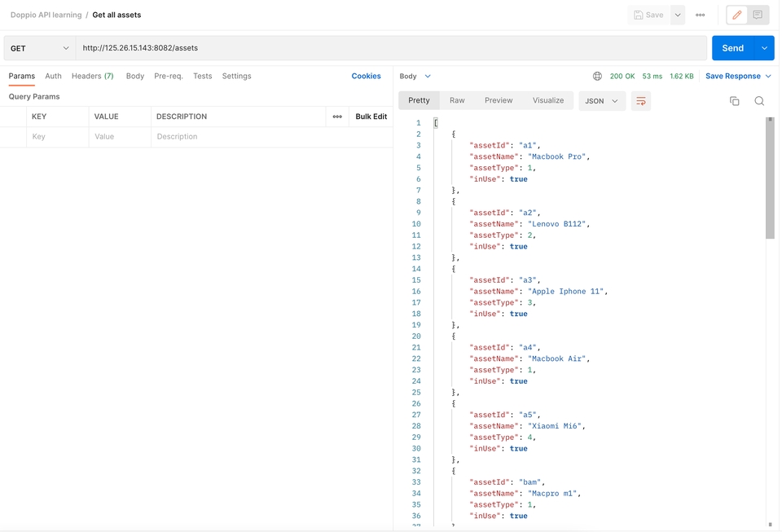Search the response with magnifier icon
The height and width of the screenshot is (532, 782).
click(759, 101)
